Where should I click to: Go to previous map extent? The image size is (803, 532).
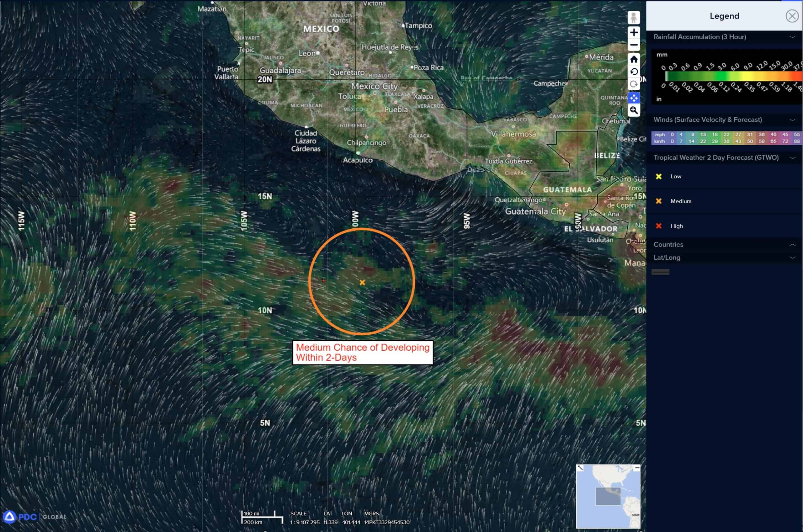point(633,72)
